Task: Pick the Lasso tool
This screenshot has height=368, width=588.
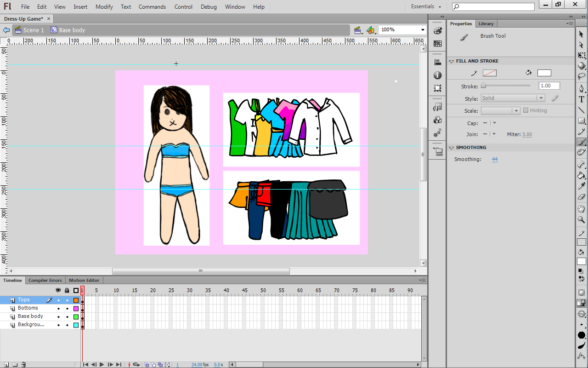Action: (582, 77)
